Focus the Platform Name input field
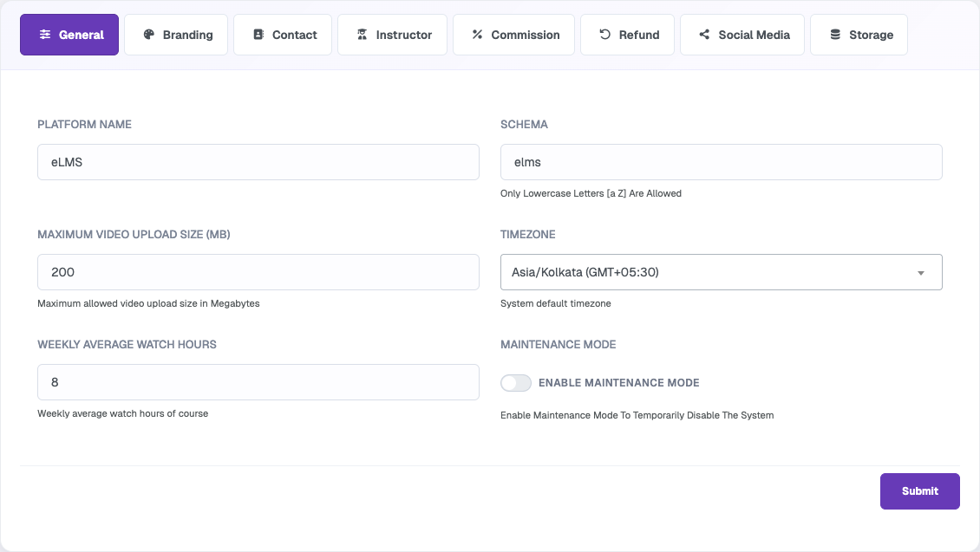This screenshot has width=980, height=552. coord(258,162)
